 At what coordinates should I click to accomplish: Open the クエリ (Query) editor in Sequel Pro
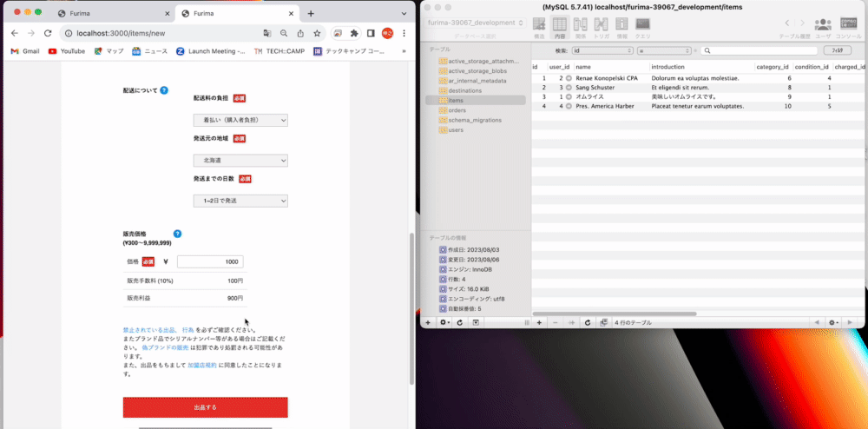tap(642, 27)
